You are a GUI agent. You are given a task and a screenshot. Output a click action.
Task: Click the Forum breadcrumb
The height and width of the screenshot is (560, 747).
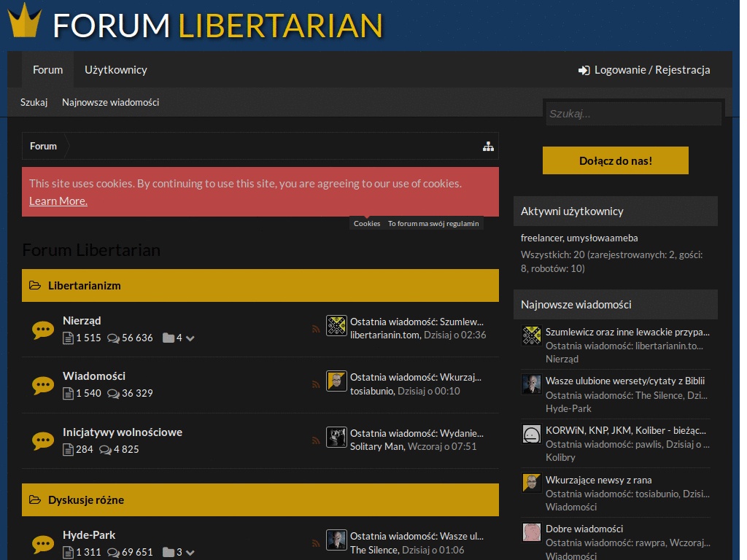coord(43,146)
